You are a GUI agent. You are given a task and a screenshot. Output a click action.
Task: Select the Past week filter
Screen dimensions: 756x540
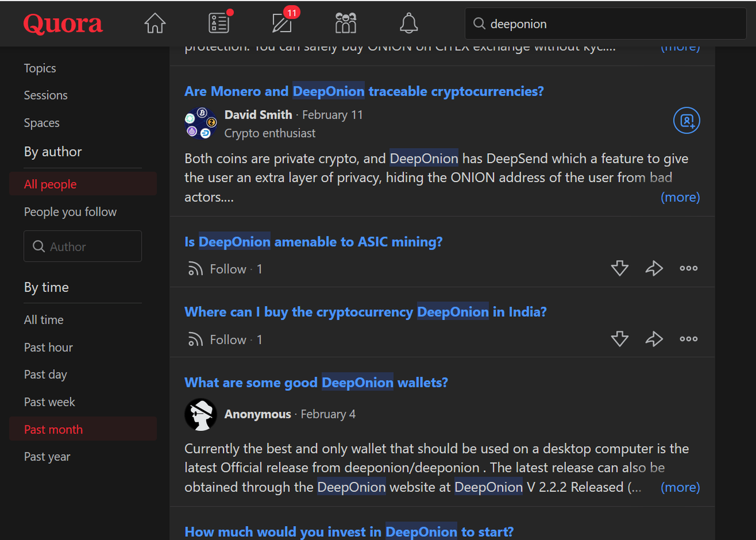point(49,402)
